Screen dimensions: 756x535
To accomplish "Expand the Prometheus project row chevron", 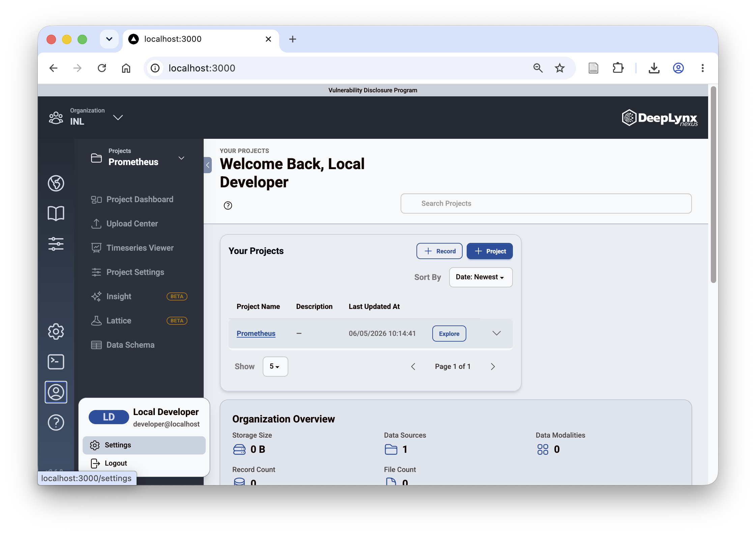I will tap(497, 333).
